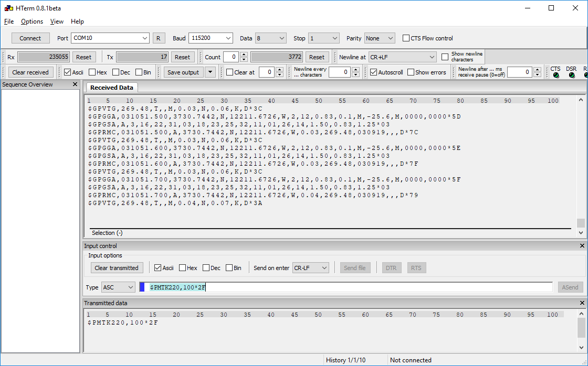Open the View menu

57,21
